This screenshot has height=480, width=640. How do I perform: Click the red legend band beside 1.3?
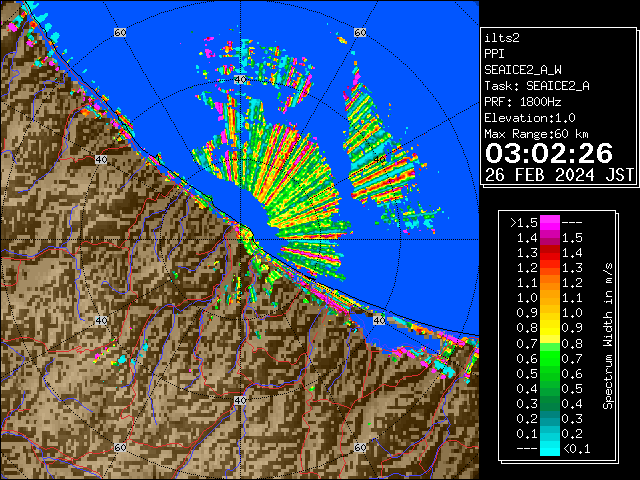point(550,253)
